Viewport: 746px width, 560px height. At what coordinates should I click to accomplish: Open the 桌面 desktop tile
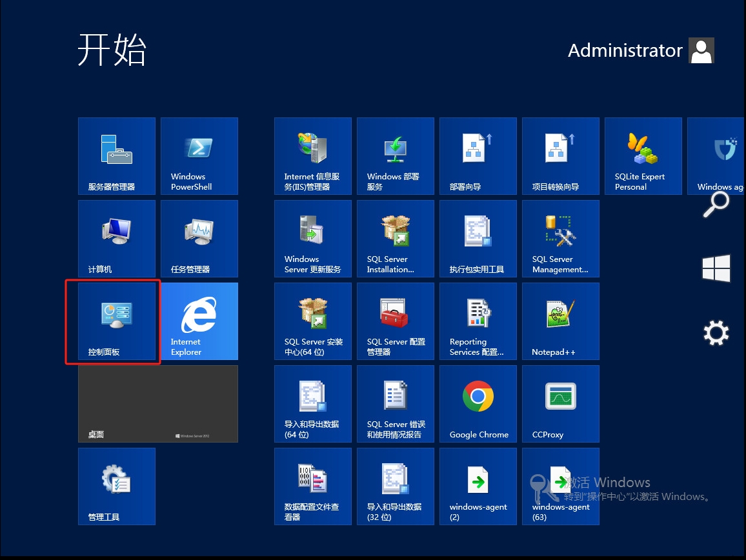158,404
